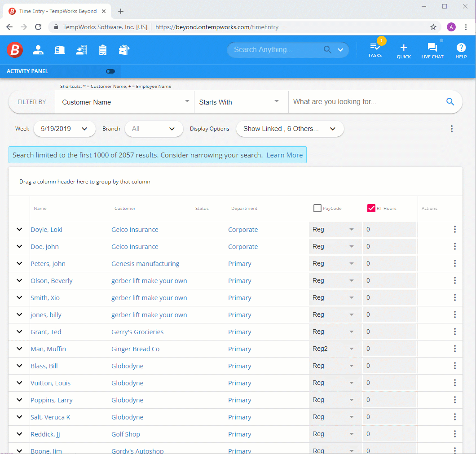Image resolution: width=476 pixels, height=454 pixels.
Task: Go back with browser back arrow
Action: pyautogui.click(x=9, y=27)
